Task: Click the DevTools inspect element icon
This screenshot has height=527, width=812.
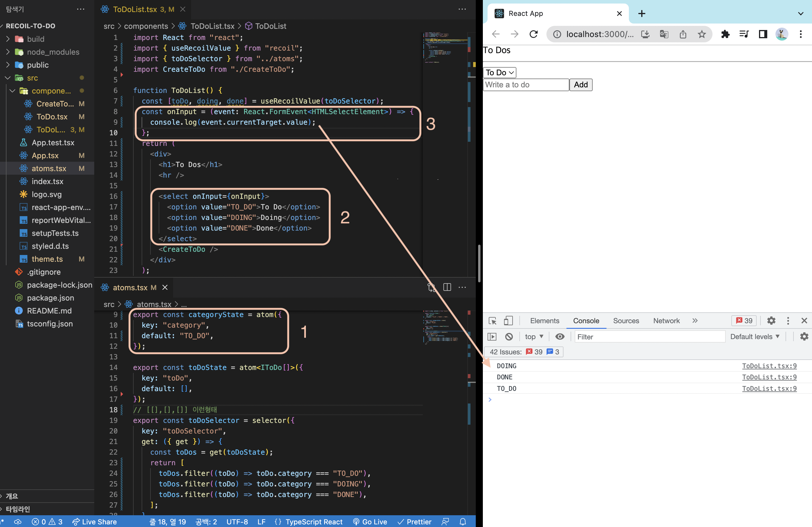Action: [492, 321]
